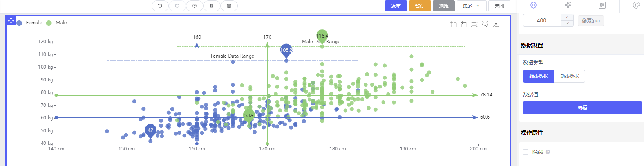Select 静态数据 data type option
The height and width of the screenshot is (166, 644).
[x=539, y=76]
